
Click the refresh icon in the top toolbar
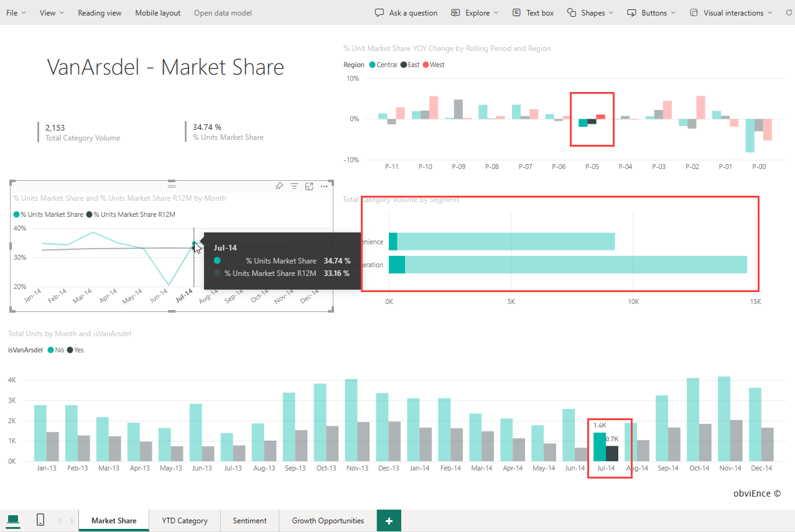coord(788,12)
